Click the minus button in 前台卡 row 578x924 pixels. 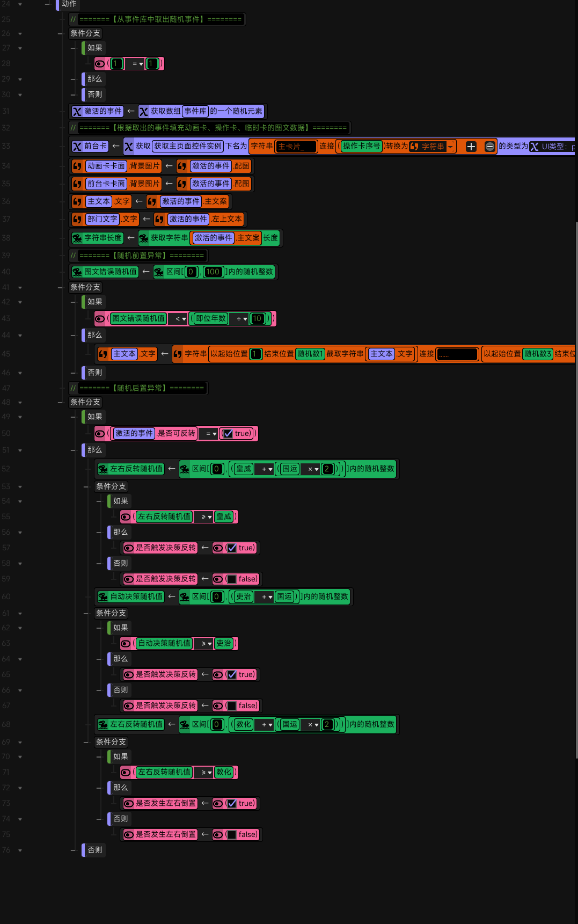(489, 147)
